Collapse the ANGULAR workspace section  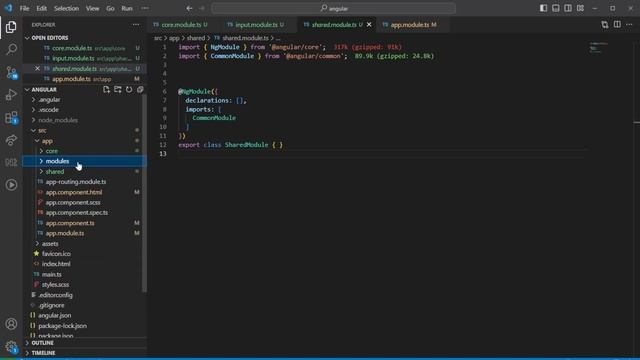pos(44,89)
